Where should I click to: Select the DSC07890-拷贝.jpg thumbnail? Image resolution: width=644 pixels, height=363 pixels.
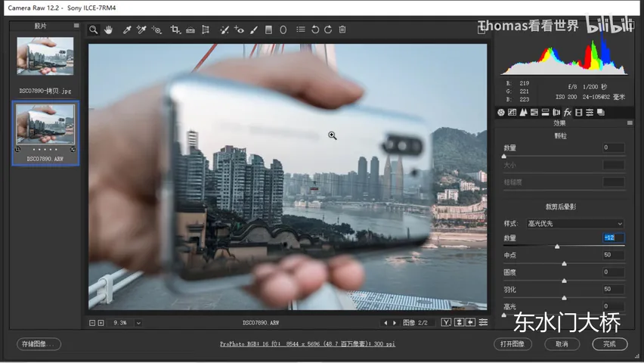click(x=45, y=56)
